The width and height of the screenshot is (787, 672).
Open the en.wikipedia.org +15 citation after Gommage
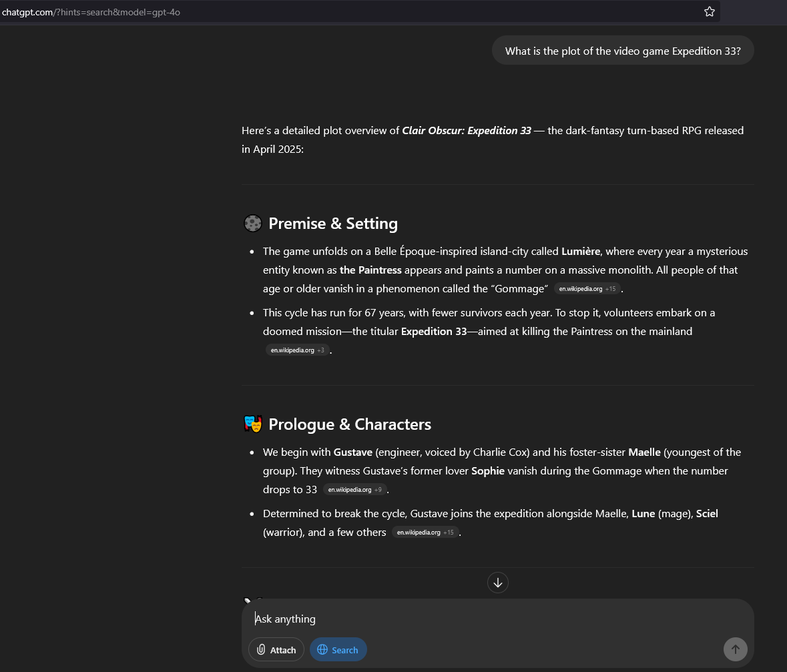pos(587,288)
